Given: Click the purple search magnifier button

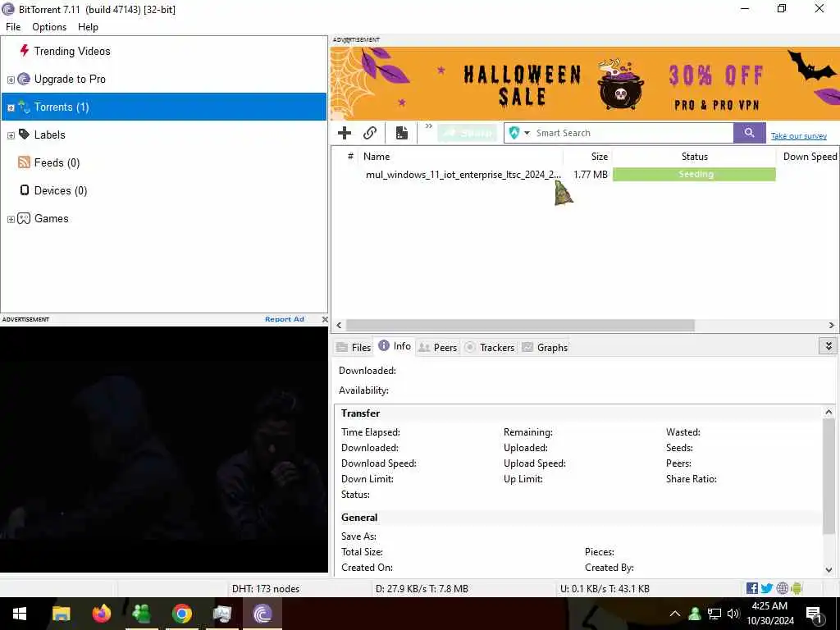Looking at the screenshot, I should [x=750, y=133].
